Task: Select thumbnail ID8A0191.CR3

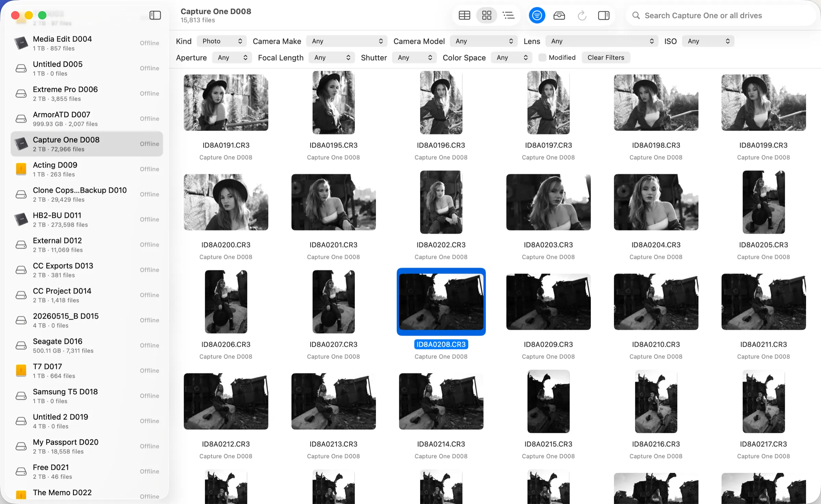Action: pyautogui.click(x=226, y=103)
